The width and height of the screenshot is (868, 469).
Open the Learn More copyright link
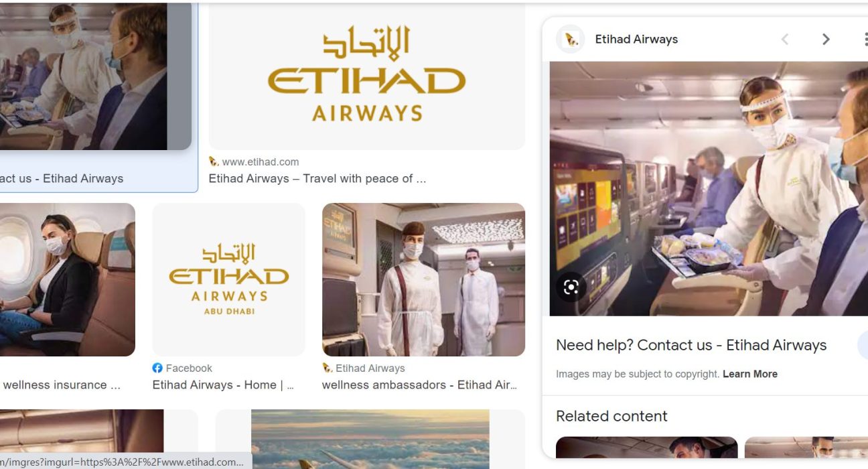pos(750,374)
